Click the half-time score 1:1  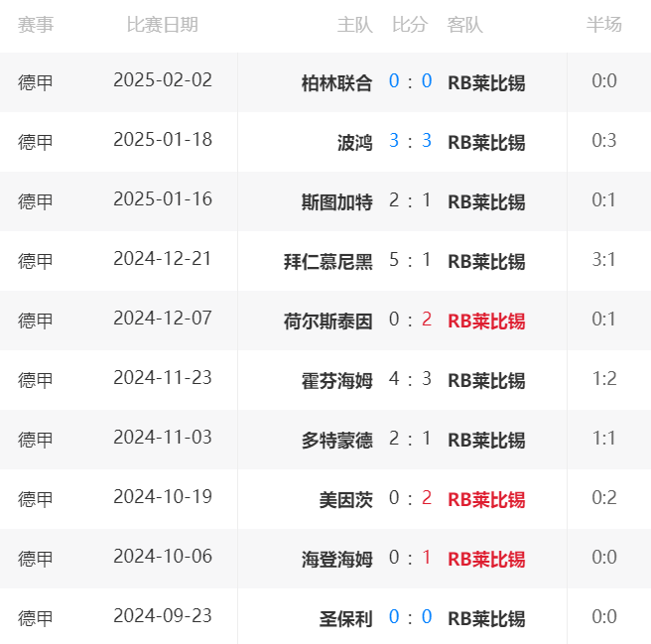pyautogui.click(x=604, y=438)
